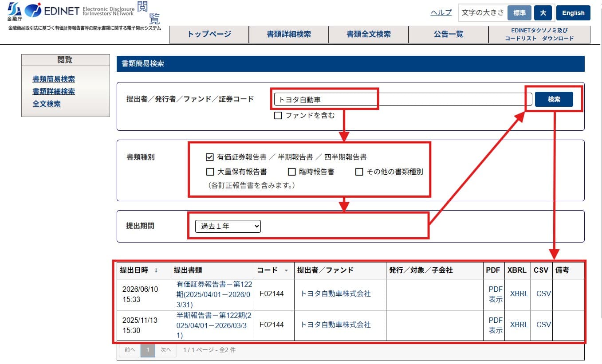This screenshot has height=364, width=602.
Task: Open 書類簡易検索 in the sidebar
Action: pos(54,79)
